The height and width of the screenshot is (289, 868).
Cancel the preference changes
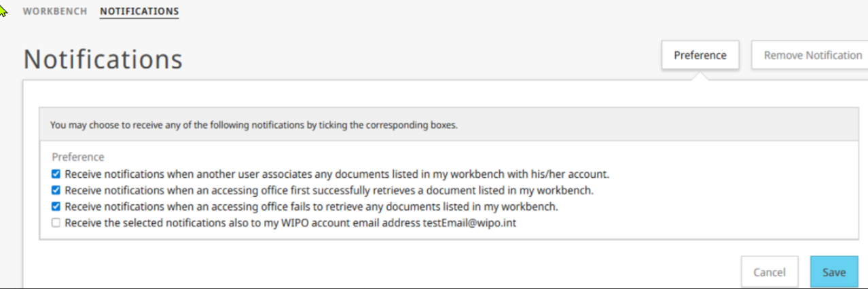click(770, 272)
